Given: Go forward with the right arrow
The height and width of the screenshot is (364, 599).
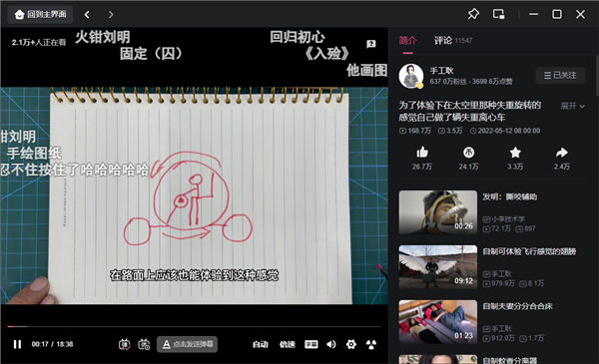Looking at the screenshot, I should click(111, 15).
